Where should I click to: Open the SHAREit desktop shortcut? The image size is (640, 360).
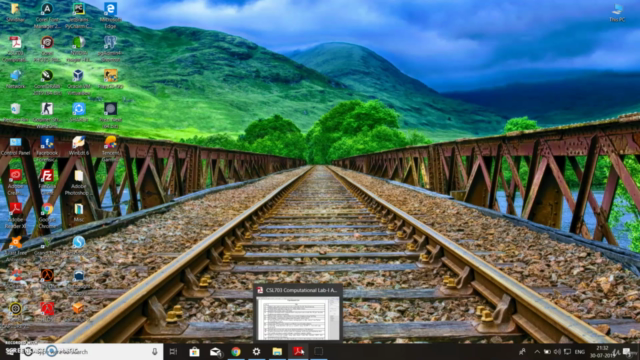point(78,113)
